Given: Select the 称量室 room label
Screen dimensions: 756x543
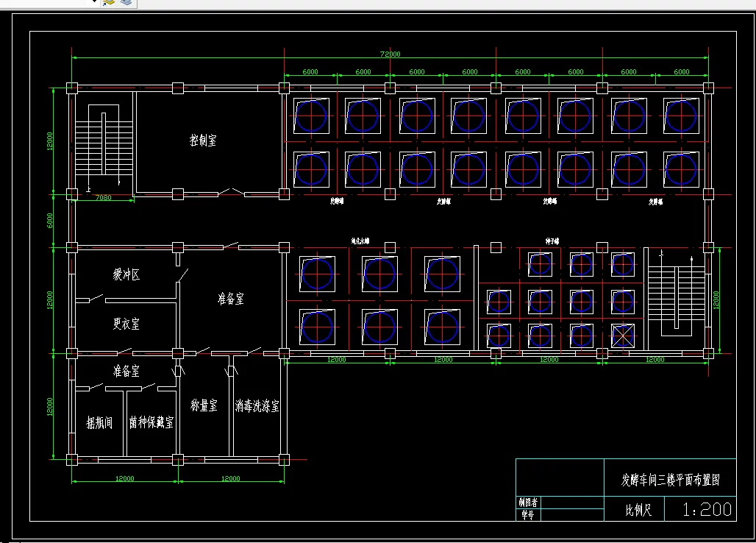Looking at the screenshot, I should 204,405.
